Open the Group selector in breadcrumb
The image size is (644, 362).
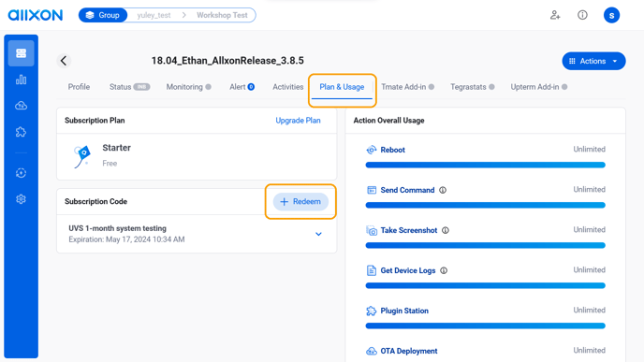point(103,15)
